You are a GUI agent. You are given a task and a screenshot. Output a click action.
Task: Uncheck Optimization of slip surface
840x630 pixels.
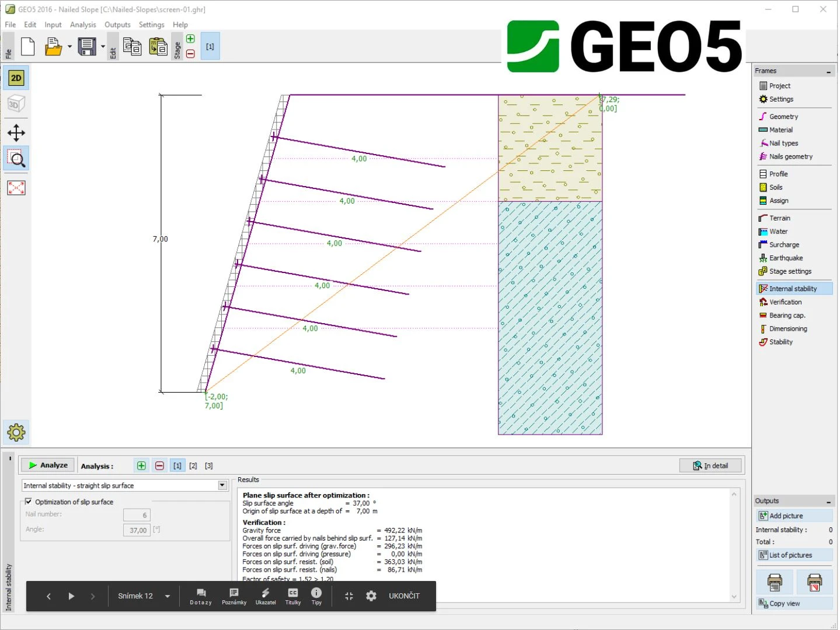[x=29, y=502]
